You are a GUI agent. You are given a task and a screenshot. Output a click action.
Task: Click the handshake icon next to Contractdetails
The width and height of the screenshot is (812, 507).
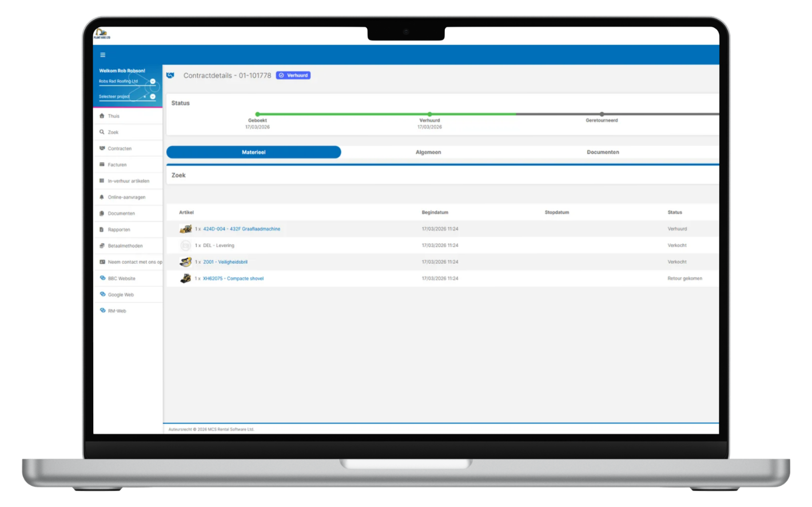[x=170, y=75]
